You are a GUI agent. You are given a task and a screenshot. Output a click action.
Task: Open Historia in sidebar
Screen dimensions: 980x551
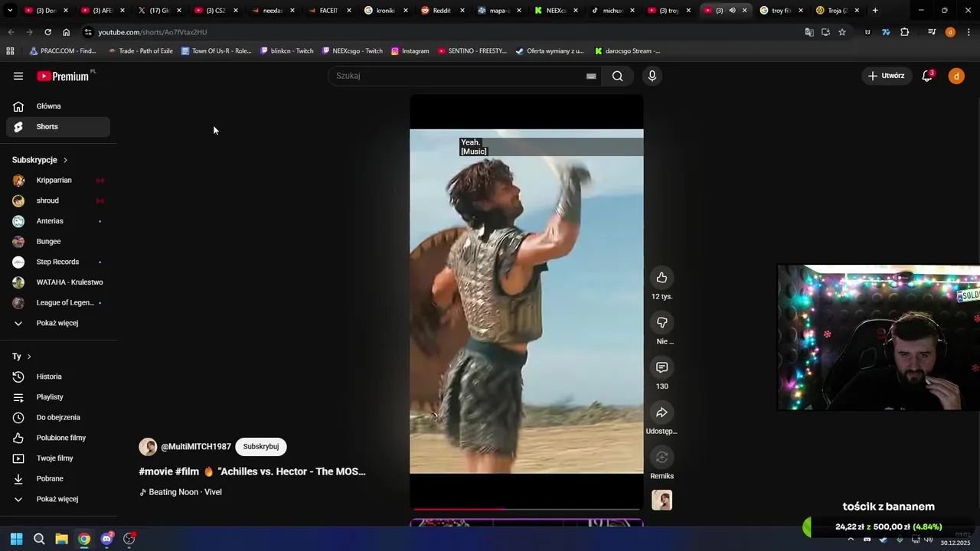tap(58, 377)
